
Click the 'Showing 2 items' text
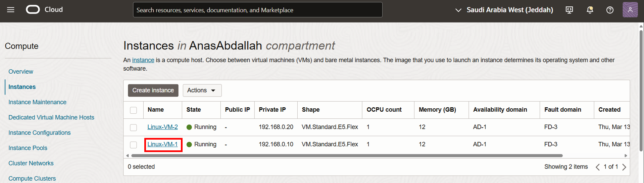[566, 167]
